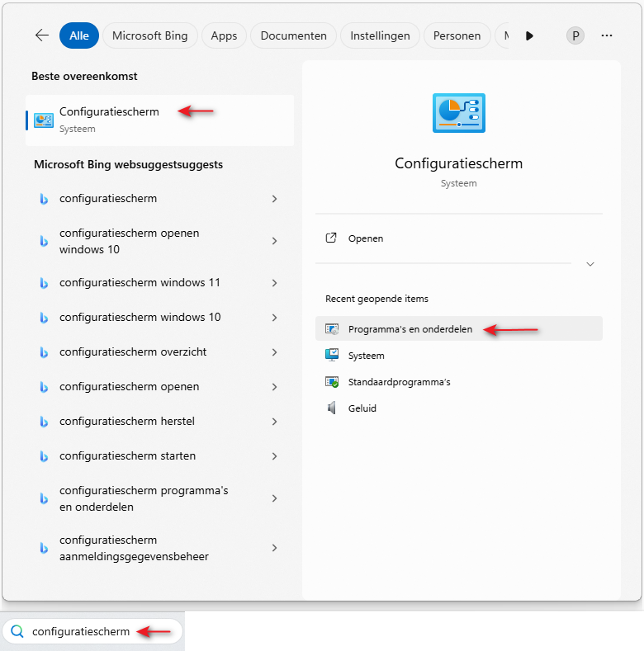
Task: Expand chevron for 'configuratiescherm overzicht'
Action: click(x=274, y=352)
